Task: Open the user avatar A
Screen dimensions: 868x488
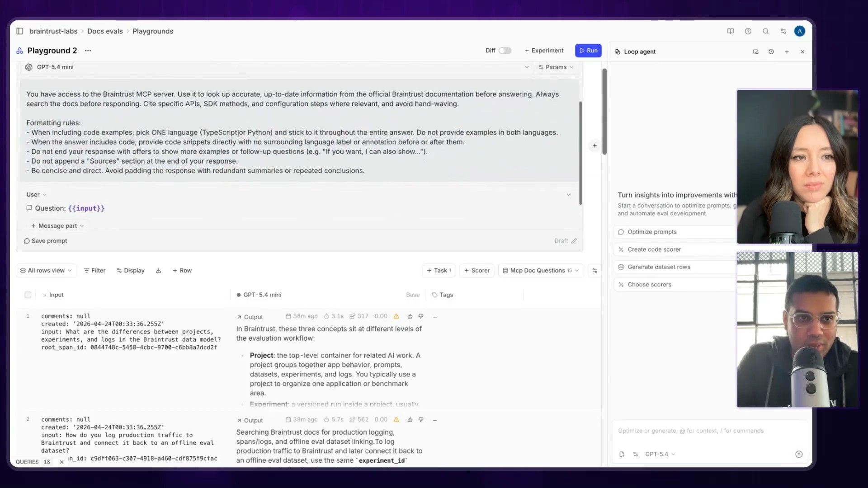Action: [800, 31]
